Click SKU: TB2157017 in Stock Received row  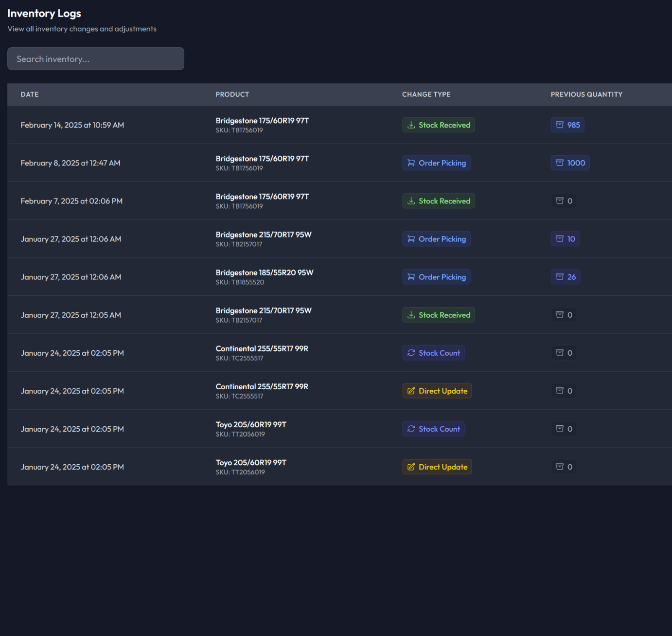(x=239, y=320)
